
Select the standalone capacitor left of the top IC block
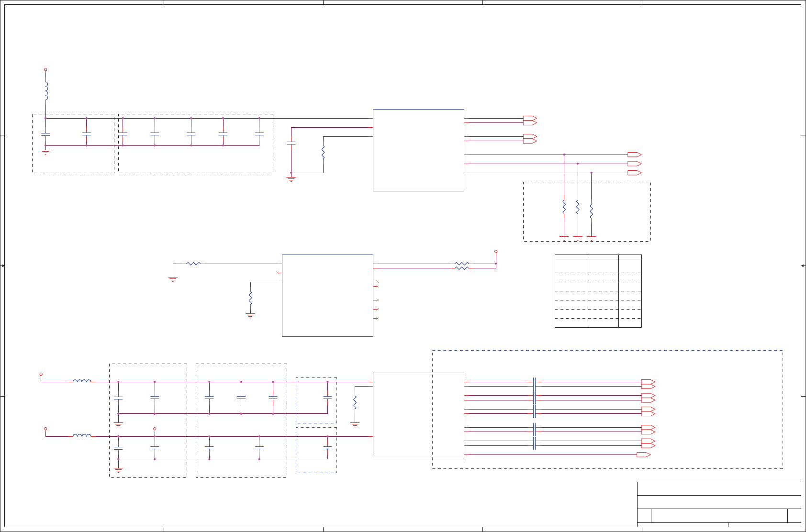pos(291,143)
